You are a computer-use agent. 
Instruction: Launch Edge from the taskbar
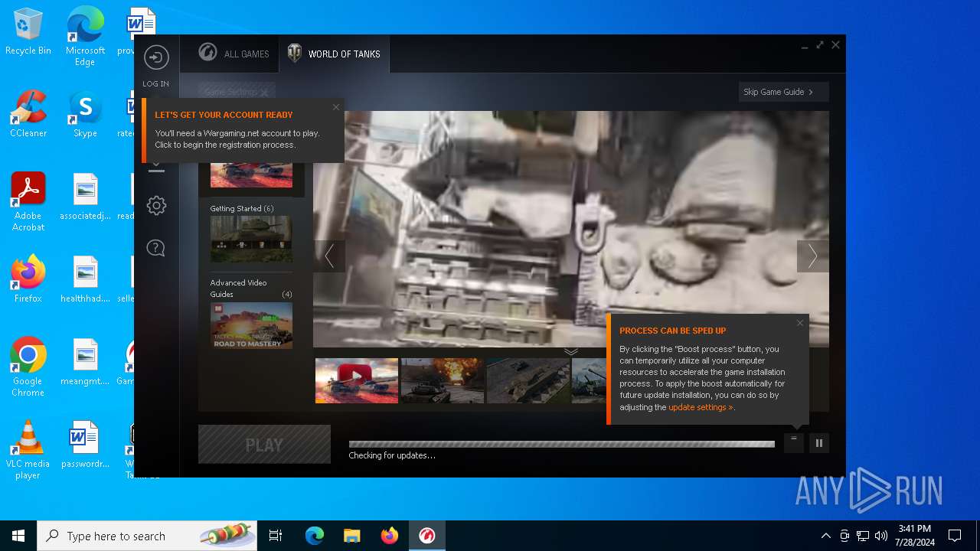tap(315, 536)
